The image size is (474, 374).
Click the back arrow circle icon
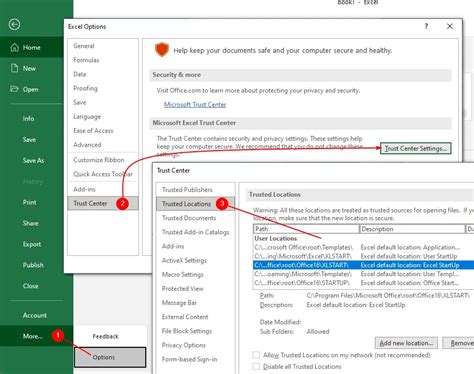14,24
